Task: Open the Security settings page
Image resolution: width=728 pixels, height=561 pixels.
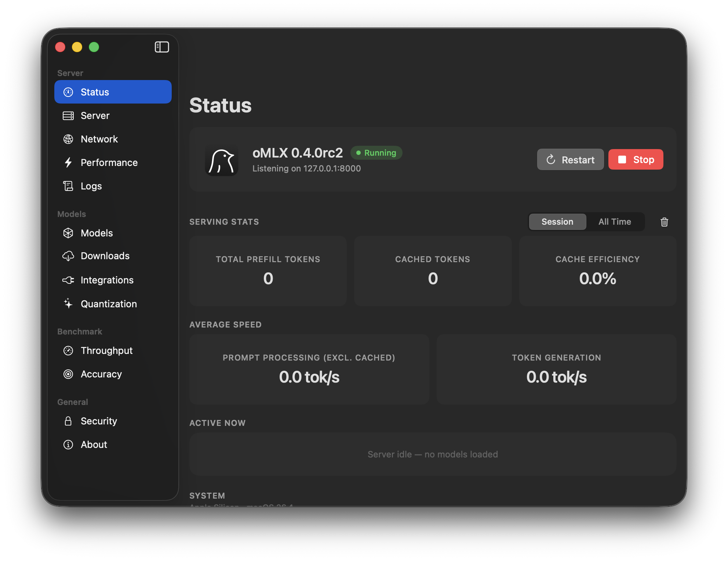Action: click(x=113, y=421)
